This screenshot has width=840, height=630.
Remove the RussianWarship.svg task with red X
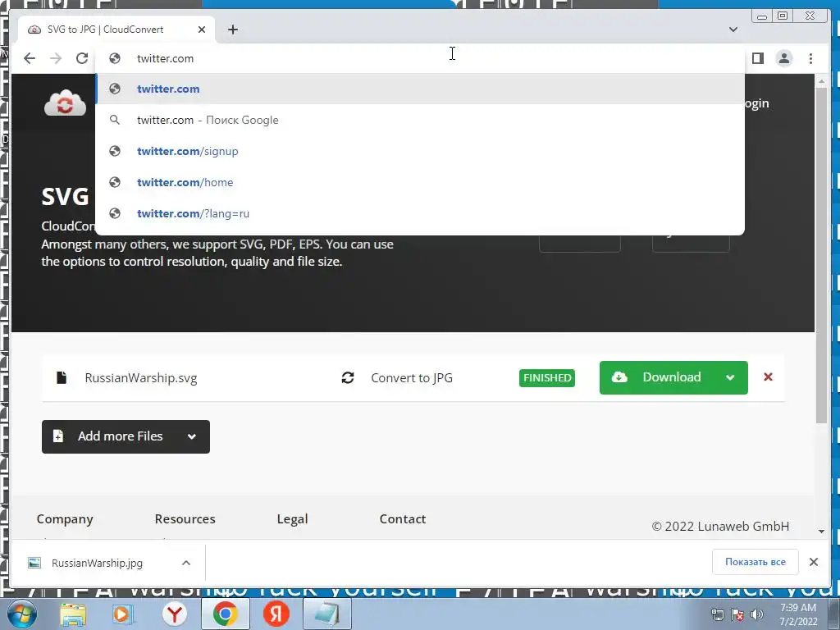(x=768, y=377)
